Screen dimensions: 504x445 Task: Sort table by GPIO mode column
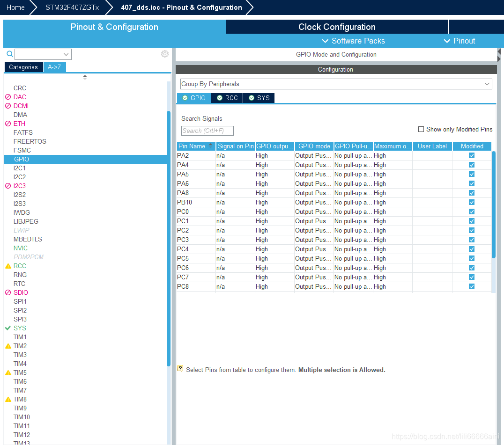pyautogui.click(x=314, y=146)
